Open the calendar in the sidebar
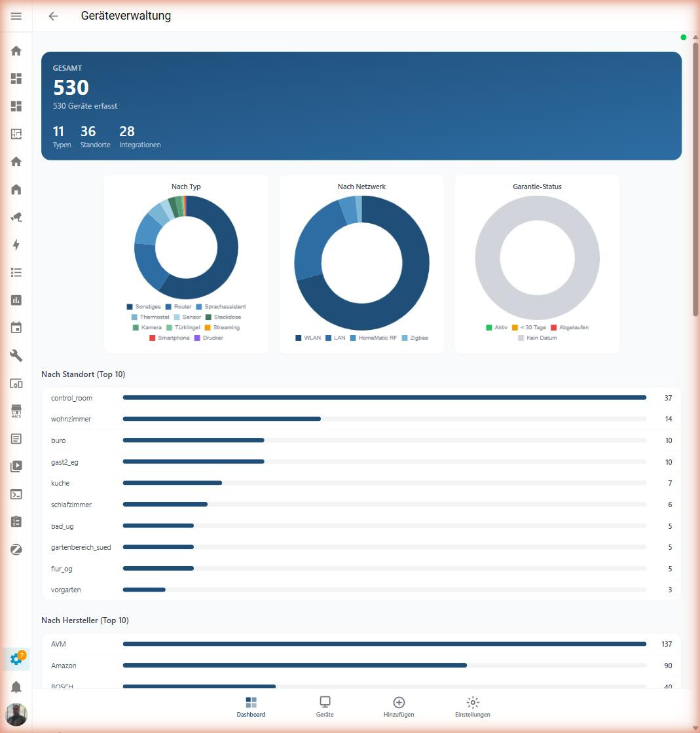700x733 pixels. (16, 328)
